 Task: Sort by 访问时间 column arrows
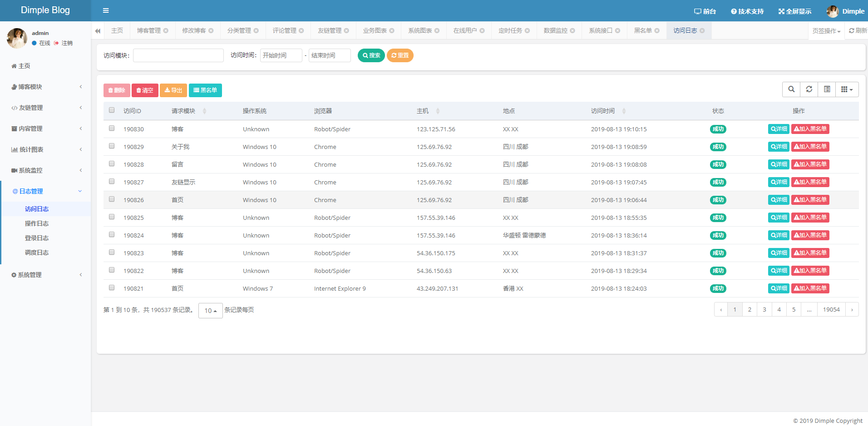[x=624, y=111]
